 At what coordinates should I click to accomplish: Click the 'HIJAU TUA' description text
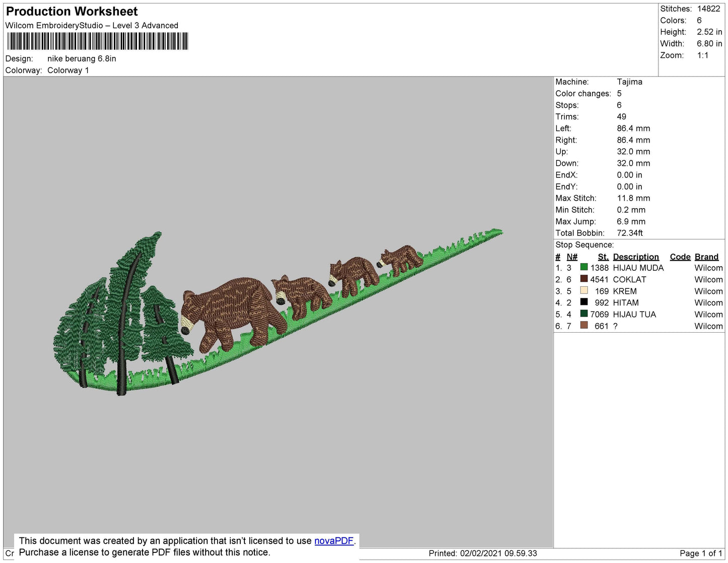634,314
